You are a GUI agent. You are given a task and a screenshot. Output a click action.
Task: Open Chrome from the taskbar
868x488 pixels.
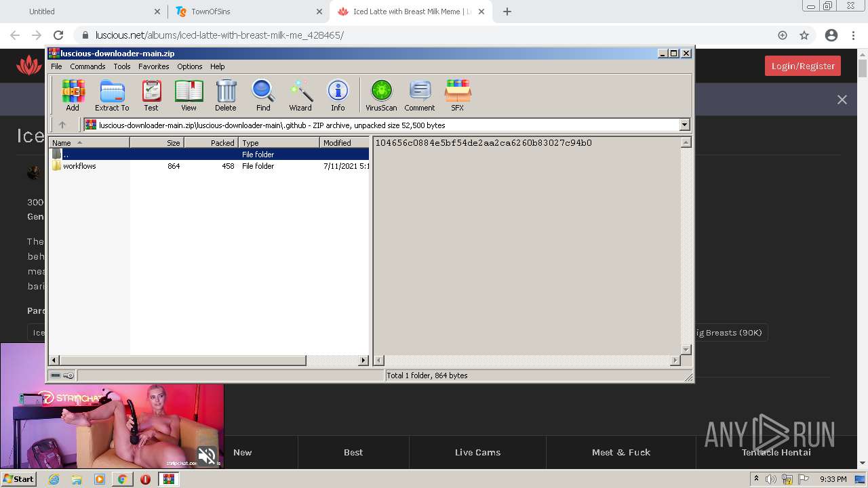[x=122, y=479]
